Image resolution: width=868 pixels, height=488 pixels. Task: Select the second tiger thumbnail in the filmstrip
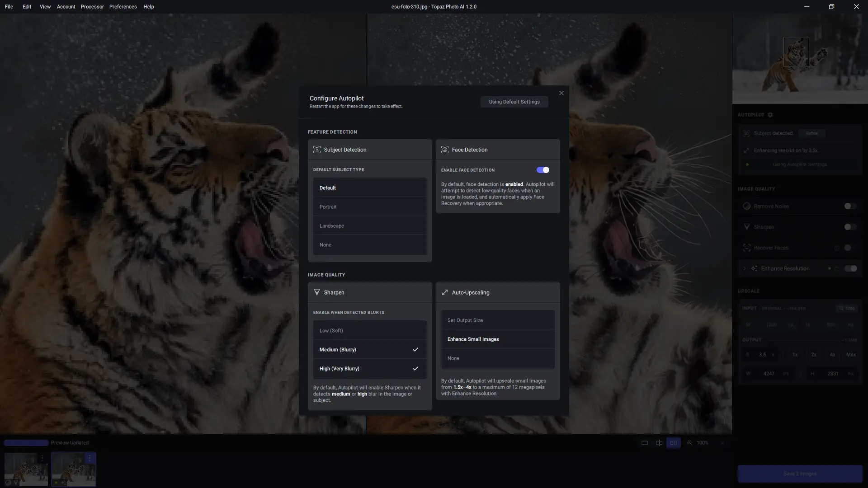point(72,470)
